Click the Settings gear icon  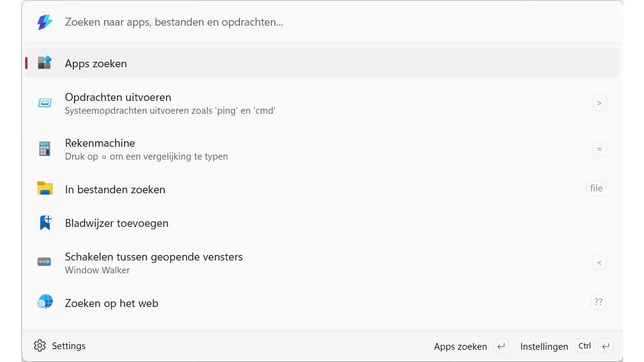[x=40, y=345]
